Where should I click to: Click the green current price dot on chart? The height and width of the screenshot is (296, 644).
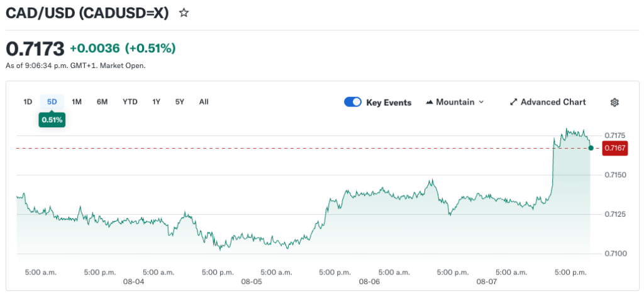(x=591, y=148)
